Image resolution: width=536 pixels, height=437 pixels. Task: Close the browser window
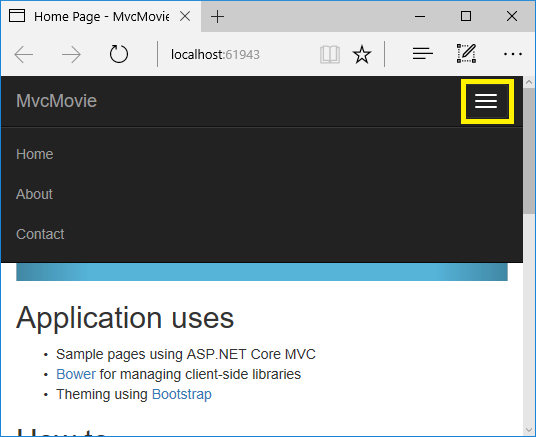tap(512, 16)
